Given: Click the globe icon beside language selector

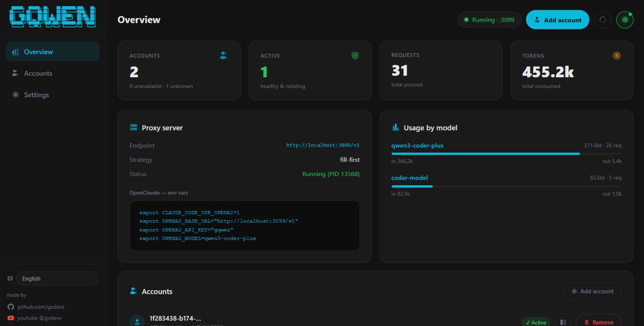Looking at the screenshot, I should click(x=10, y=278).
